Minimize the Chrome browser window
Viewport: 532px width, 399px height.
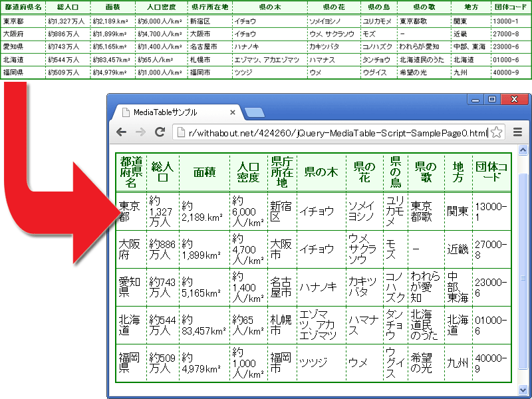click(x=475, y=99)
